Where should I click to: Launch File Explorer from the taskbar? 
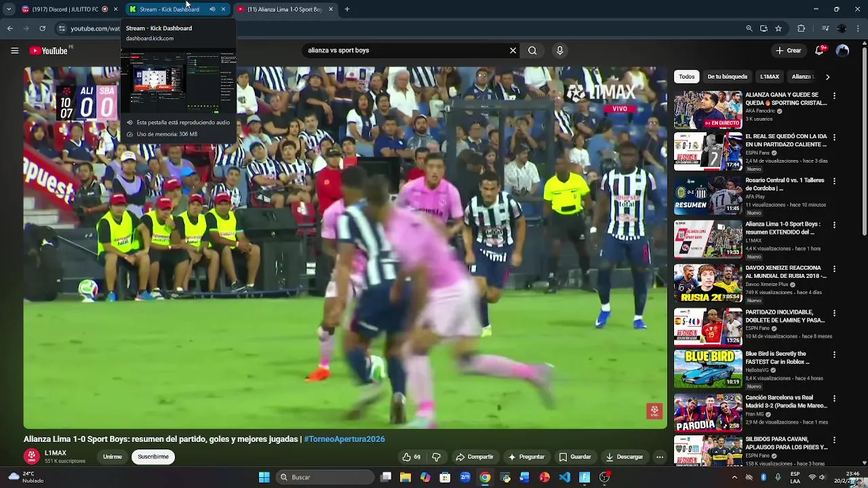[406, 477]
